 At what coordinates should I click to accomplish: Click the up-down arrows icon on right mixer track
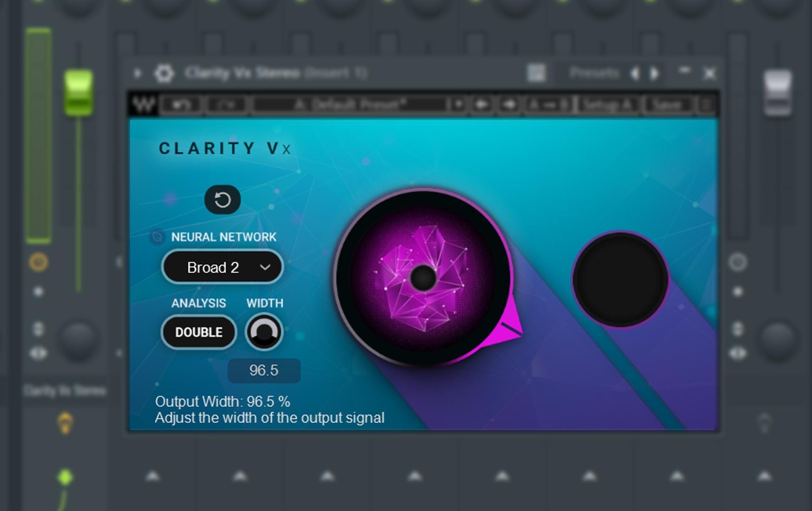click(738, 329)
